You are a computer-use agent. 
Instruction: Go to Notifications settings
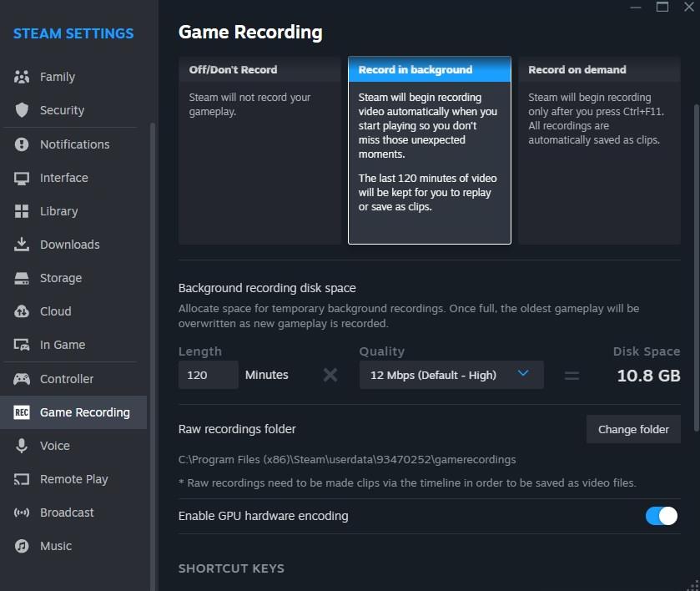74,144
